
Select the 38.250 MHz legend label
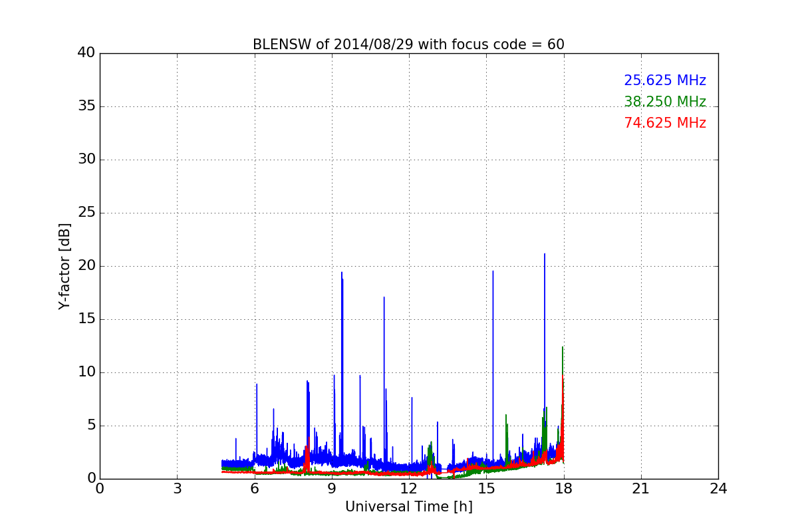click(x=665, y=102)
